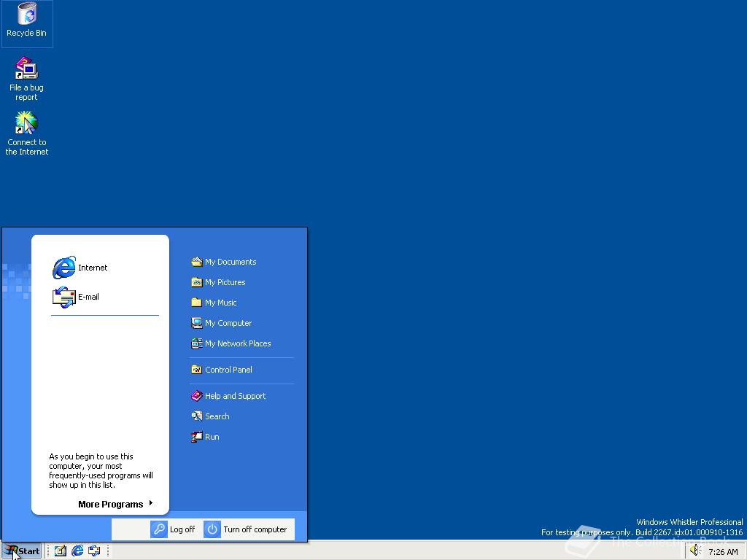The width and height of the screenshot is (747, 560).
Task: Launch Outlook Express from quick launch
Action: point(94,551)
